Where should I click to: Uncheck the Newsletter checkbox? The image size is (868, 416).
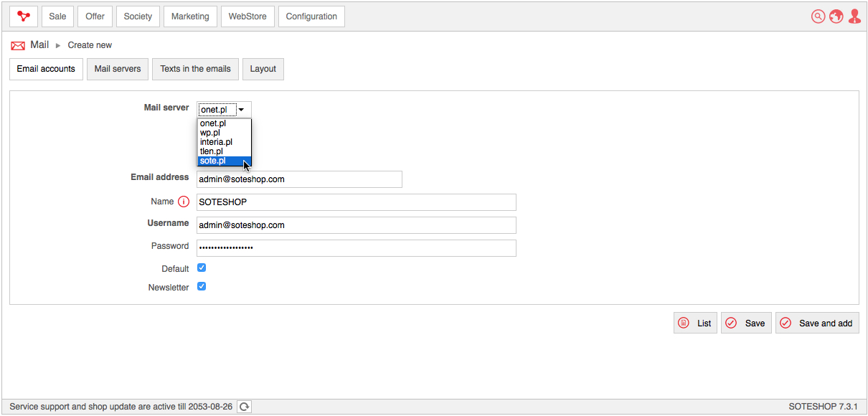tap(202, 287)
